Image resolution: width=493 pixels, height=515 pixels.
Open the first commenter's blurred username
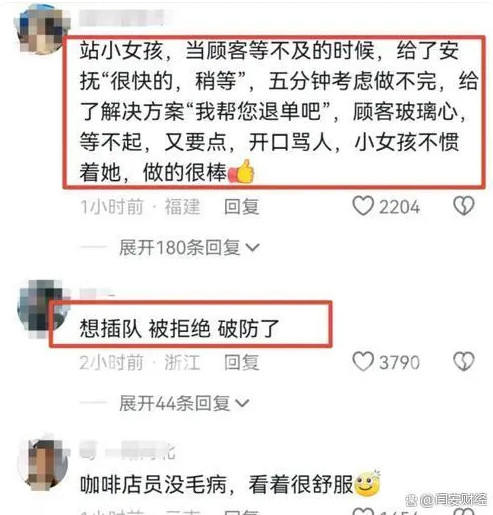pos(122,18)
